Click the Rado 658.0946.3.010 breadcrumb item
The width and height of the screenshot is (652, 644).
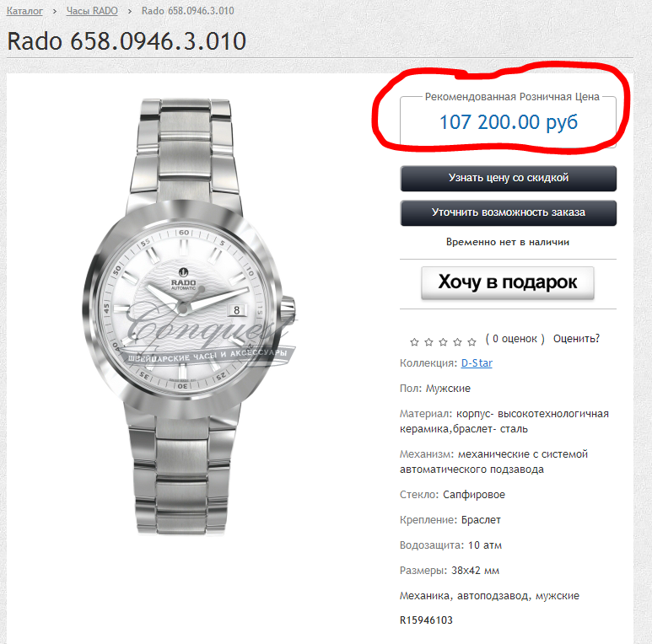[x=187, y=11]
